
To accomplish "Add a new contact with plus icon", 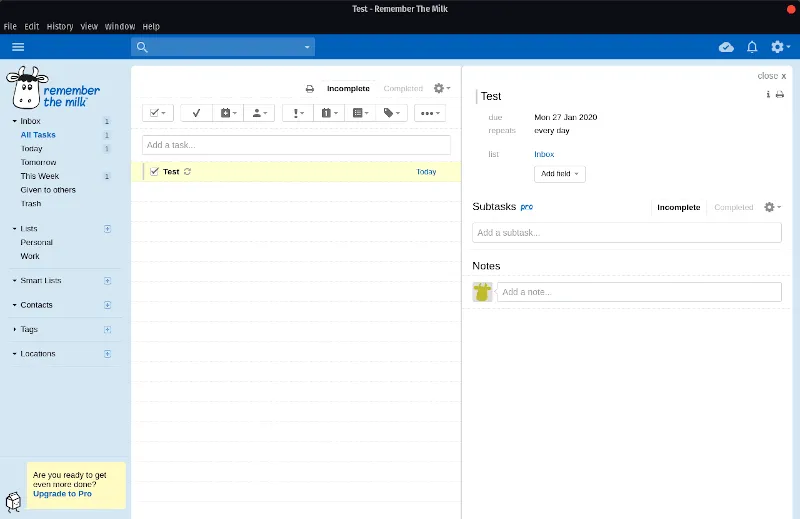I will (x=107, y=305).
